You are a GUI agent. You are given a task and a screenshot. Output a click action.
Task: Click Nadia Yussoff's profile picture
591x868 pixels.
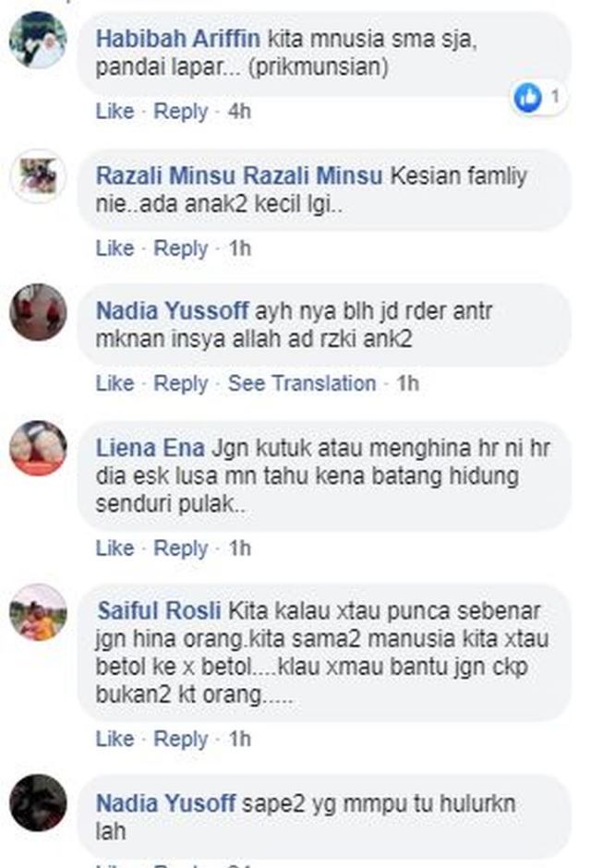[38, 312]
